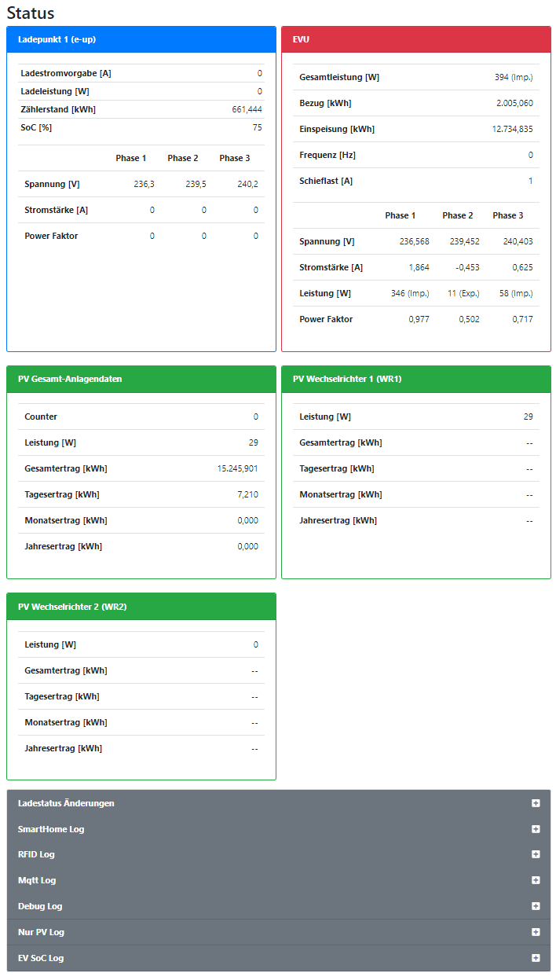Open the SmartHome Log section title

point(51,829)
